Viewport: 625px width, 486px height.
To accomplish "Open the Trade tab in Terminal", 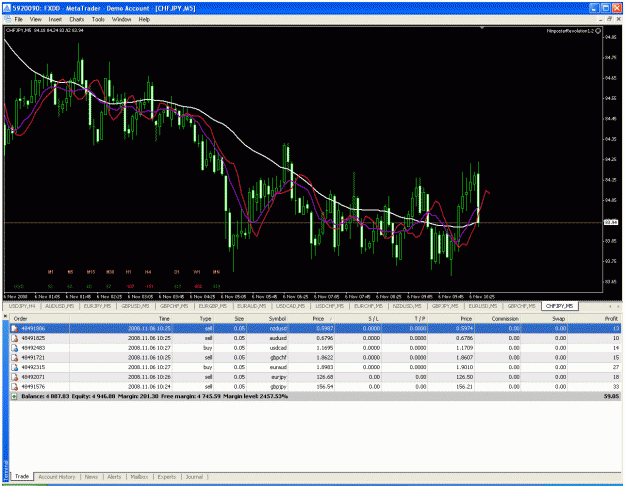I will 22,476.
